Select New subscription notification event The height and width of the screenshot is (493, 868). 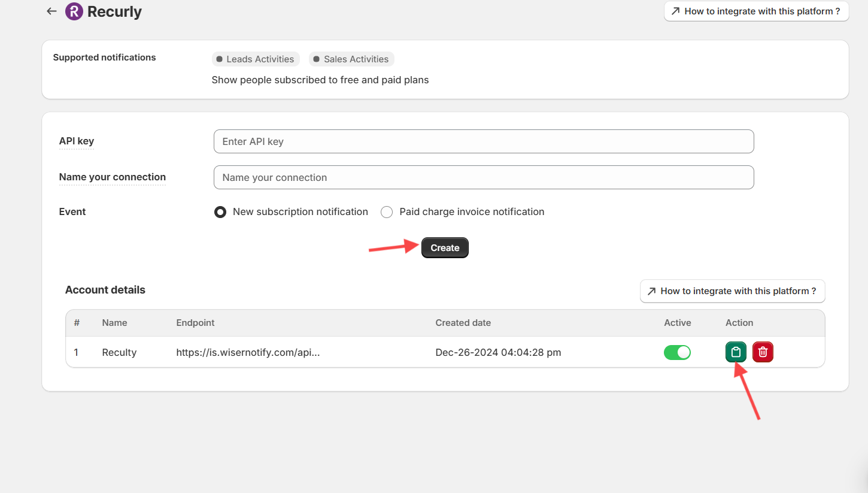point(220,212)
